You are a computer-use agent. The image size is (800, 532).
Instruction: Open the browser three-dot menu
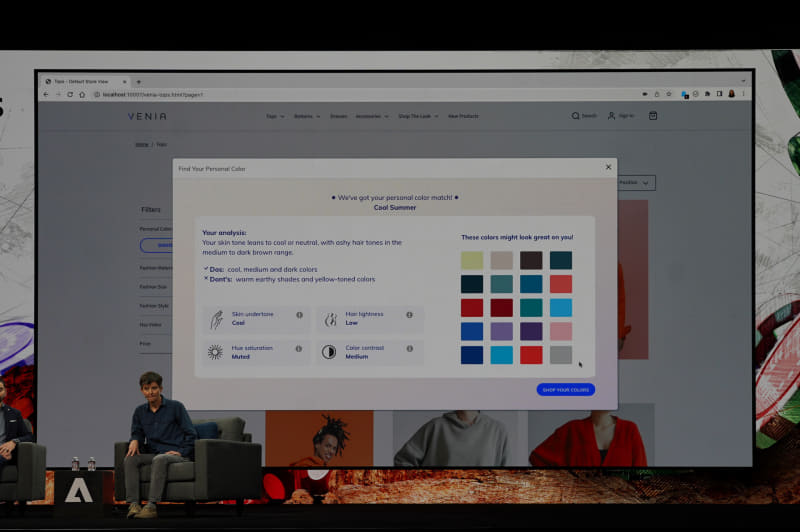click(743, 94)
